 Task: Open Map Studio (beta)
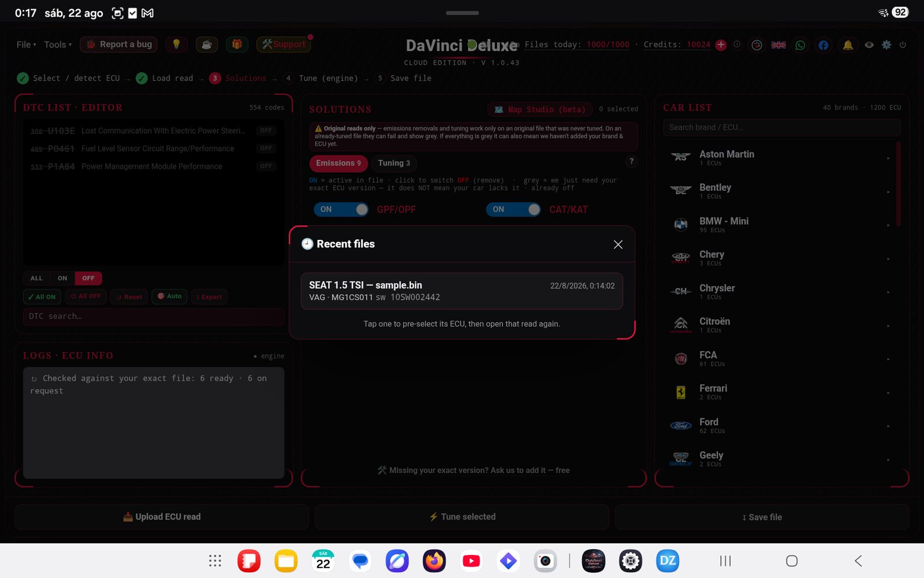(540, 109)
